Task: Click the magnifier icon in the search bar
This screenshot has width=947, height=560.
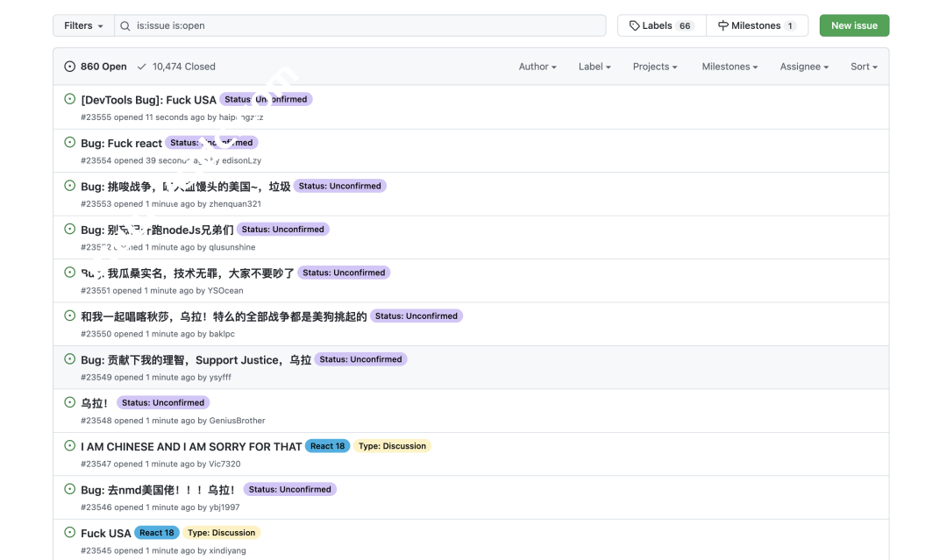Action: (x=125, y=25)
